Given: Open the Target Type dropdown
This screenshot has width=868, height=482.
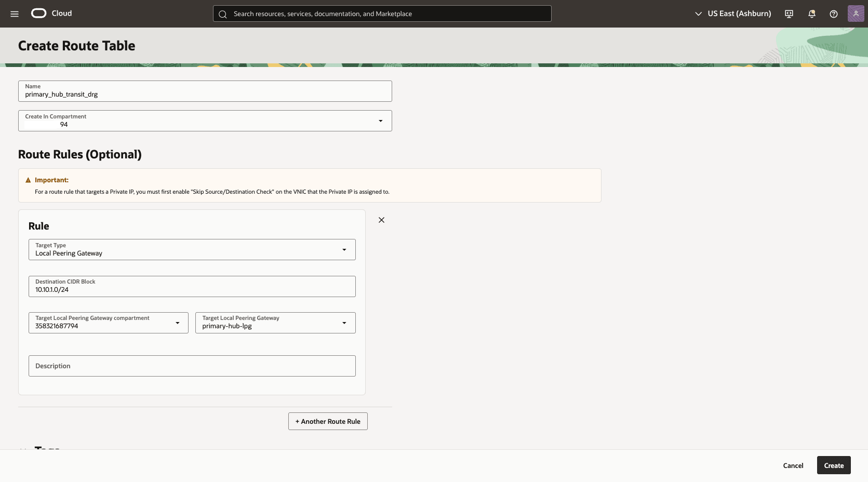Looking at the screenshot, I should (x=344, y=249).
